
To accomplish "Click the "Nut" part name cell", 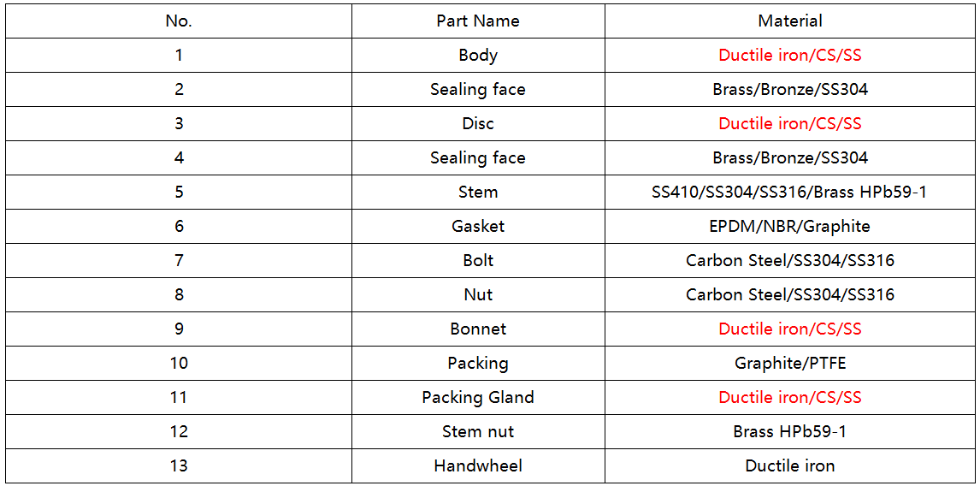I will click(477, 295).
